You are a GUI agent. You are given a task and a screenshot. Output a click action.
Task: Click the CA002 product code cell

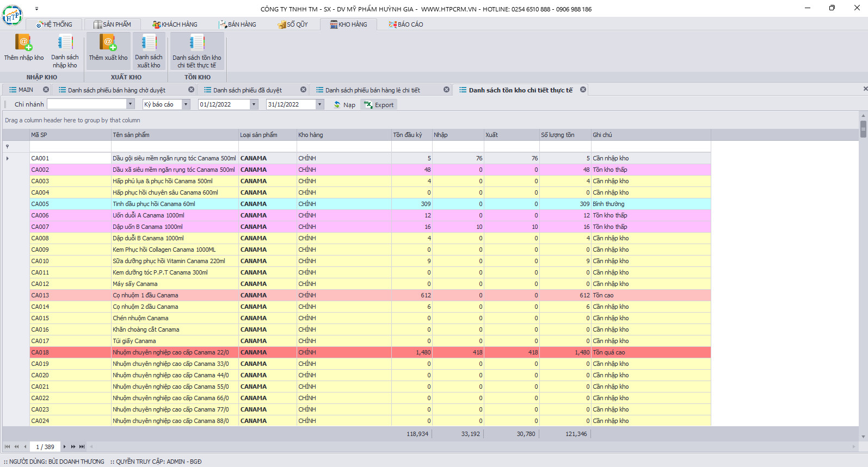70,170
